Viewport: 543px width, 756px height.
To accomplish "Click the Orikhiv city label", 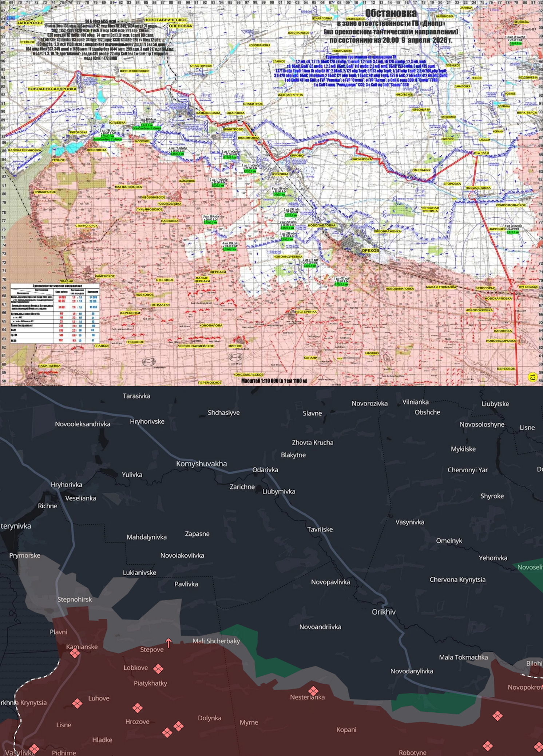I will click(x=384, y=612).
